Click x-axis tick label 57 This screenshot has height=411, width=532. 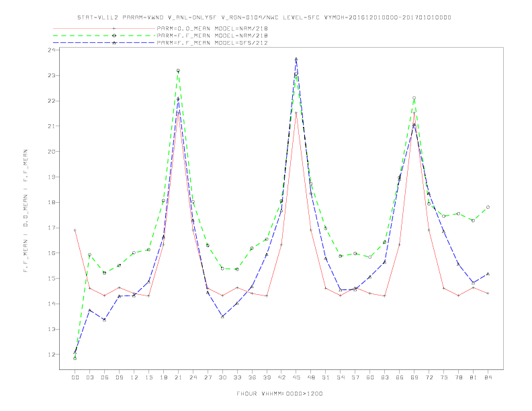(355, 377)
